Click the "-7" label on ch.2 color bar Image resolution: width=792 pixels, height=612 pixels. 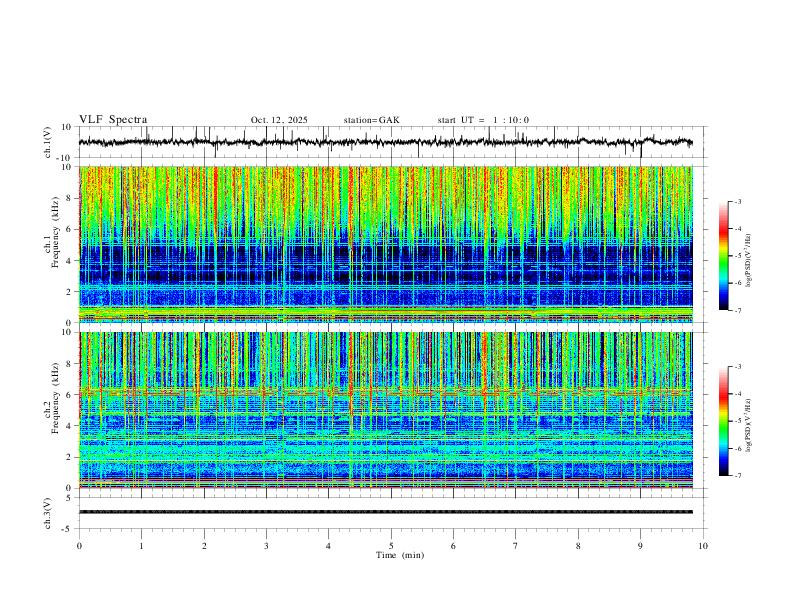[737, 476]
